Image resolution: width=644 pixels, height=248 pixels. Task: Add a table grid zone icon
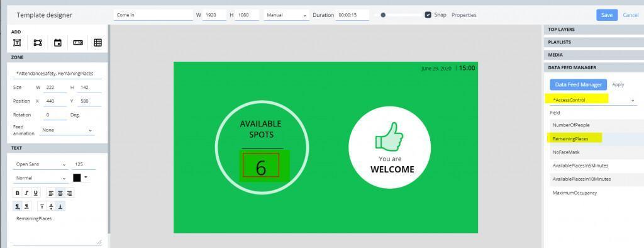tap(97, 43)
